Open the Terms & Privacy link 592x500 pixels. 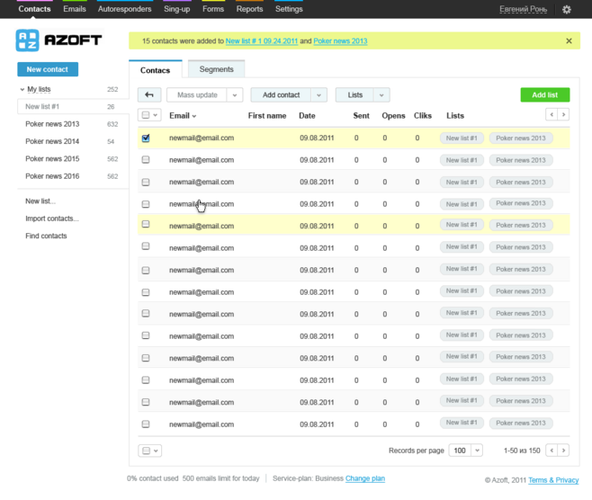tap(553, 480)
